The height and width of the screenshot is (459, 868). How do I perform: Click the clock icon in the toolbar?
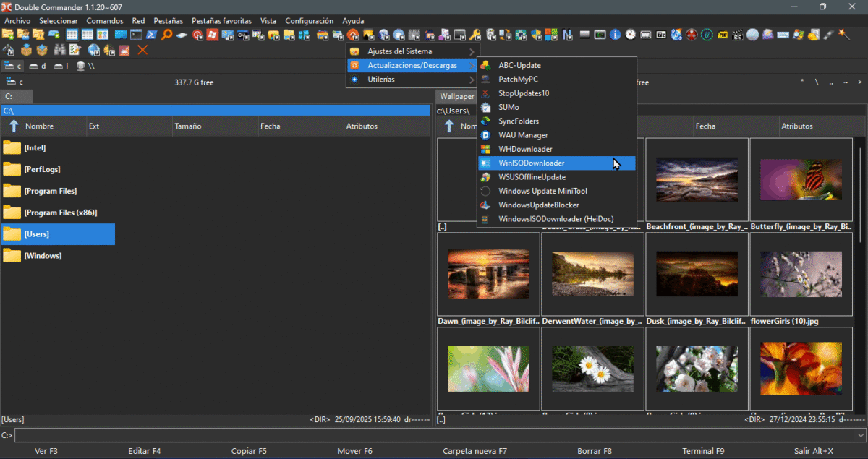[x=631, y=35]
